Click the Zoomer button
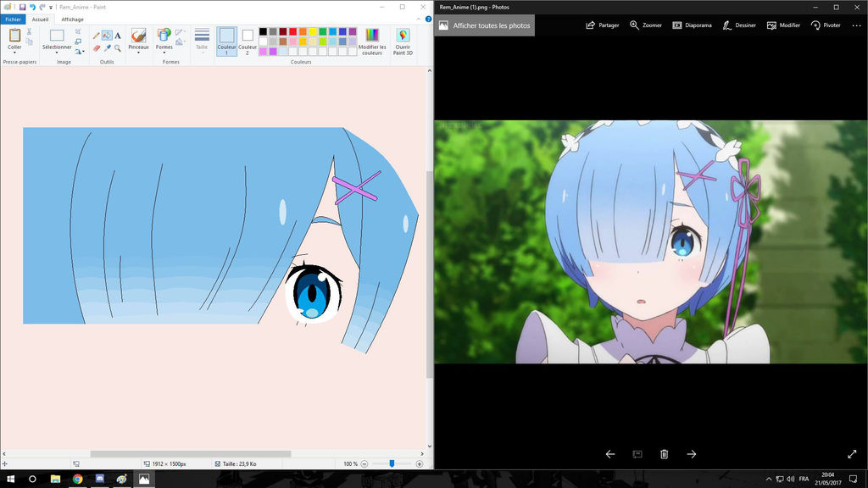Image resolution: width=868 pixels, height=488 pixels. click(645, 25)
